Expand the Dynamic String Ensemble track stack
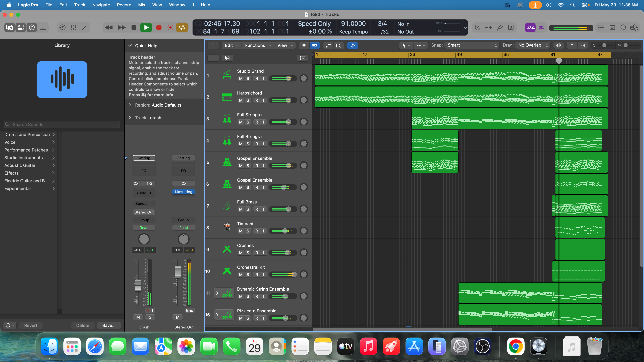 [x=217, y=293]
